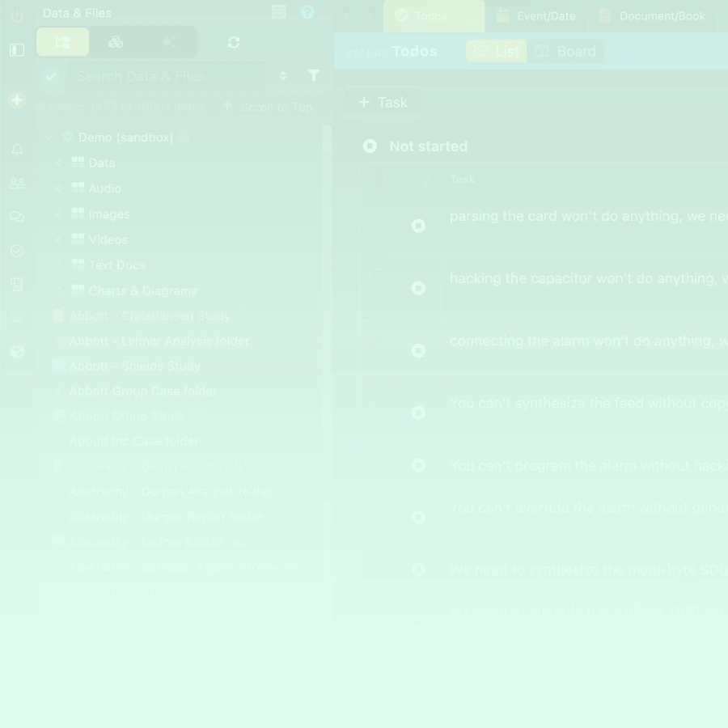The height and width of the screenshot is (728, 728).
Task: Select the tree view mode button
Action: [x=63, y=42]
